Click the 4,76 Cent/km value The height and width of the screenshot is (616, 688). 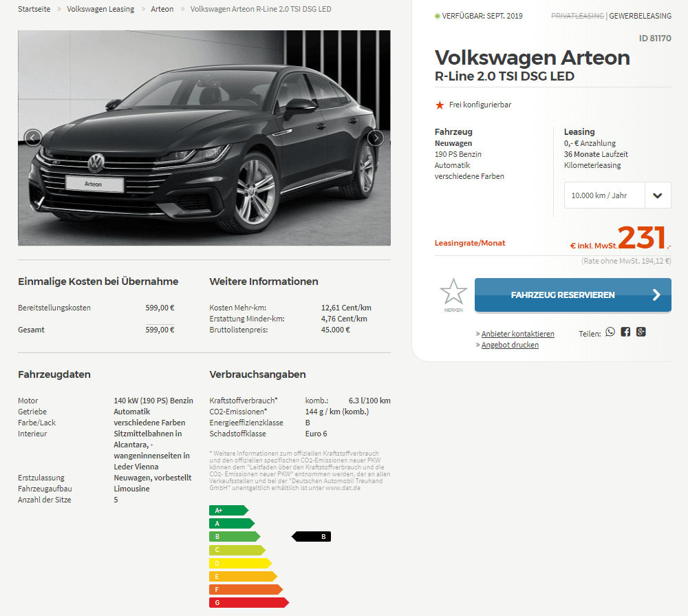(x=344, y=319)
